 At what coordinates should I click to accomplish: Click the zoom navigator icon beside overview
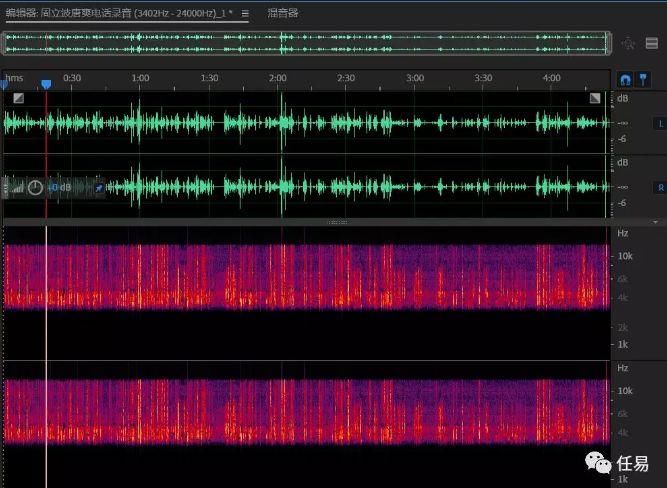[x=628, y=43]
